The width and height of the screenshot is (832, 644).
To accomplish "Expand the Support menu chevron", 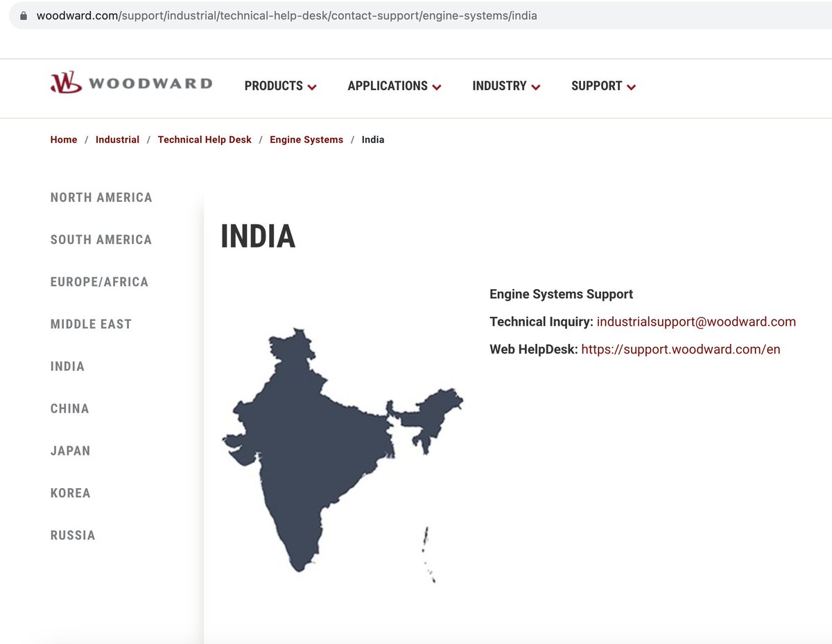I will pos(631,87).
